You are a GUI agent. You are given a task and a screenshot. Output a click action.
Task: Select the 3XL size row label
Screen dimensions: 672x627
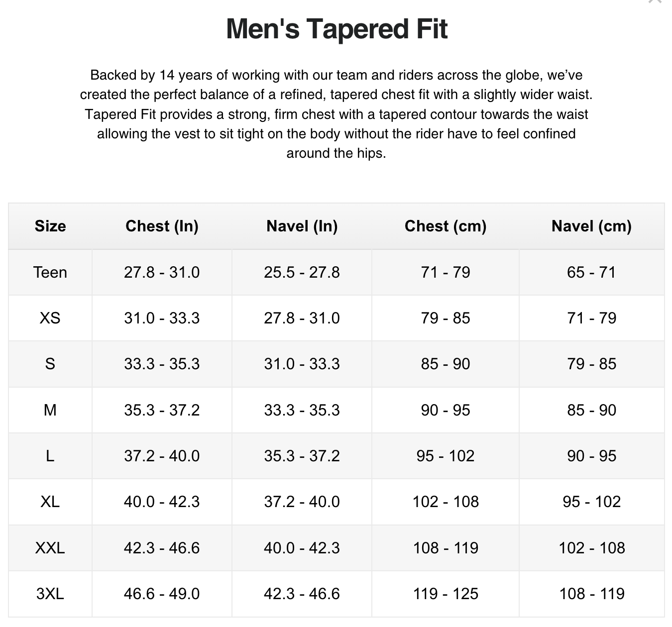coord(50,594)
